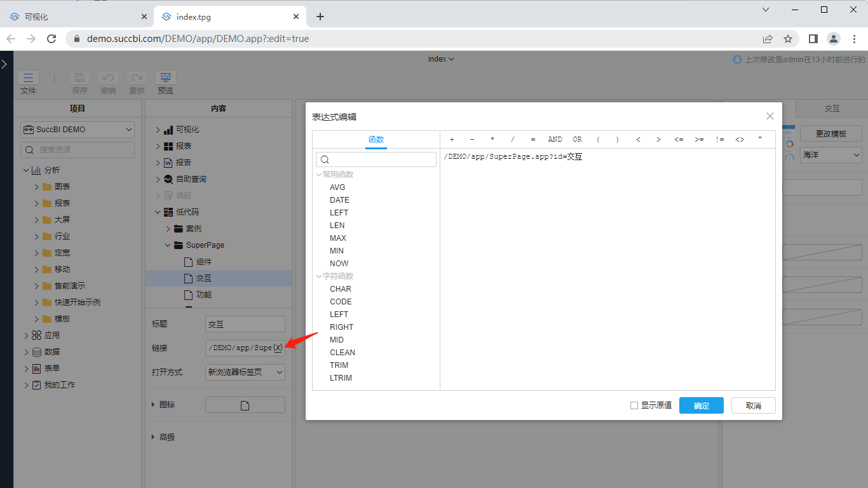Click the 确定 button
Viewport: 868px width, 488px height.
(x=701, y=405)
